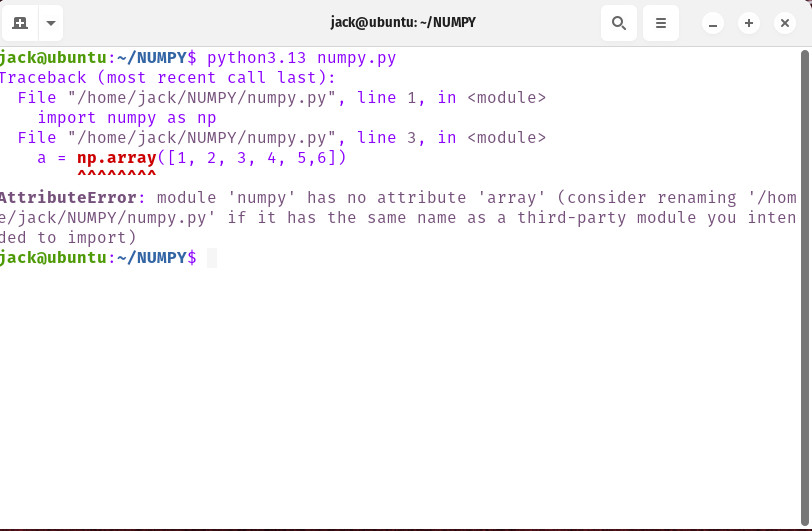This screenshot has width=812, height=531.
Task: Click the 'third-party module you inten' text
Action: click(657, 218)
